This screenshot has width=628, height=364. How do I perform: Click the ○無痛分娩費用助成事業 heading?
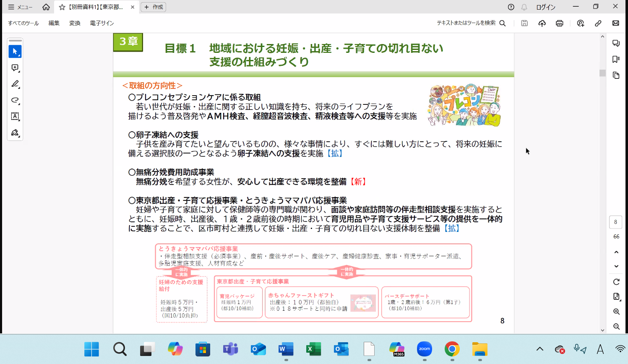click(171, 172)
